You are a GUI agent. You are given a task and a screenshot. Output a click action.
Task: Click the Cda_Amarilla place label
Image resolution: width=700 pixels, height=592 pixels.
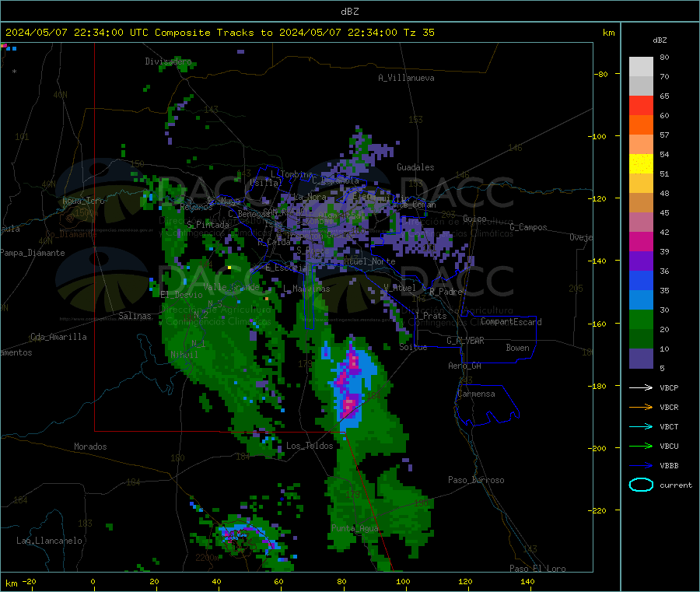[x=58, y=337]
